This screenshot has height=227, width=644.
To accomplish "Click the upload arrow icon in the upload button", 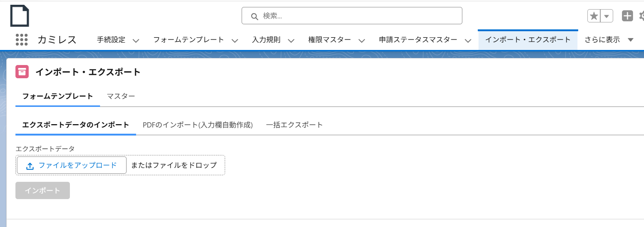I will point(29,165).
